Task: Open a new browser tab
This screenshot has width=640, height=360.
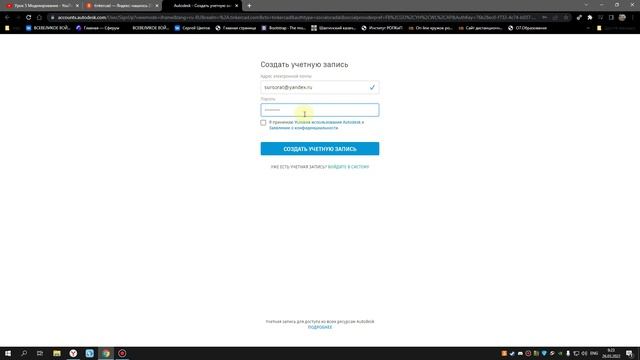Action: 249,6
